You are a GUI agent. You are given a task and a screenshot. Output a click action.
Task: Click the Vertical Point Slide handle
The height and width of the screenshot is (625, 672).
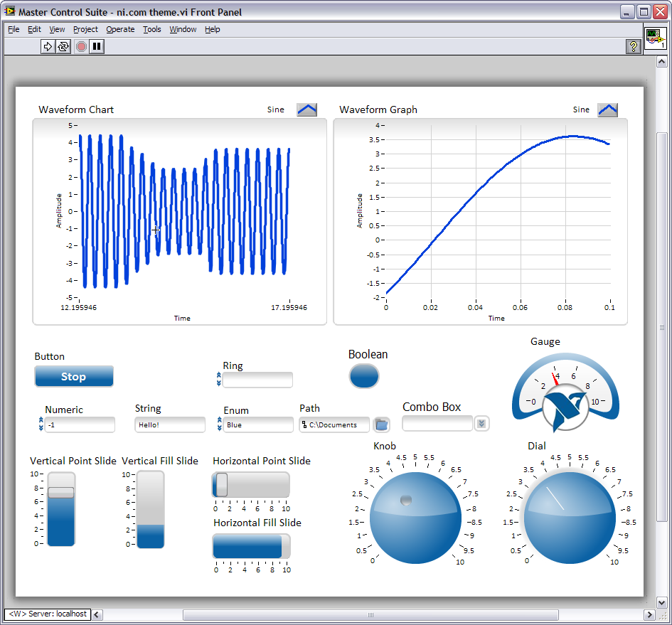(x=61, y=492)
